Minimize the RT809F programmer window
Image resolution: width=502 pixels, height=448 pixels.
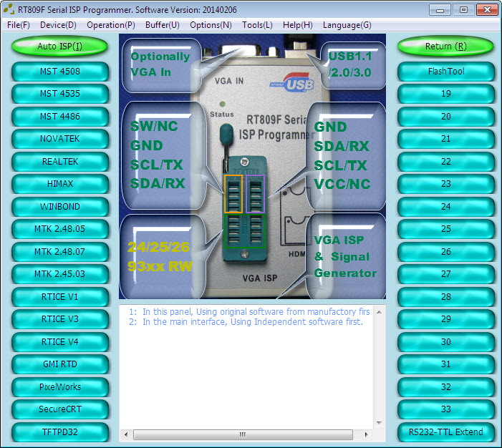pyautogui.click(x=440, y=10)
